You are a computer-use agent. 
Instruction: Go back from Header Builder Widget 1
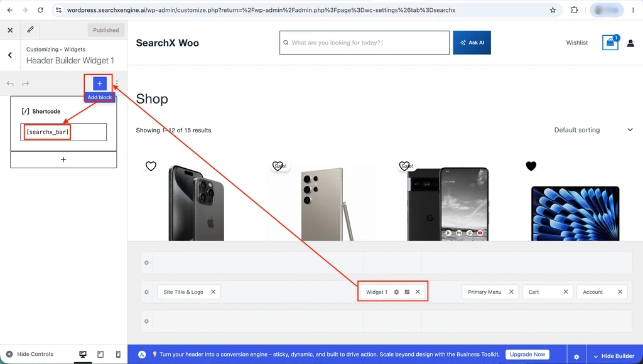[x=10, y=55]
